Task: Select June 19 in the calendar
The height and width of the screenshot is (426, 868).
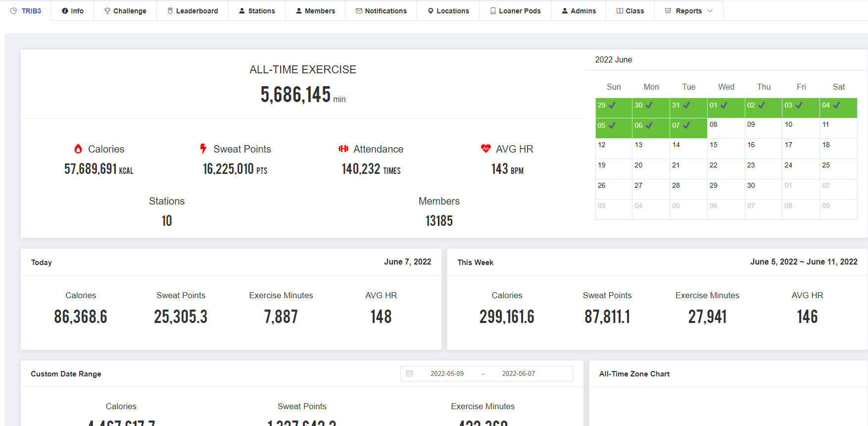Action: tap(614, 169)
